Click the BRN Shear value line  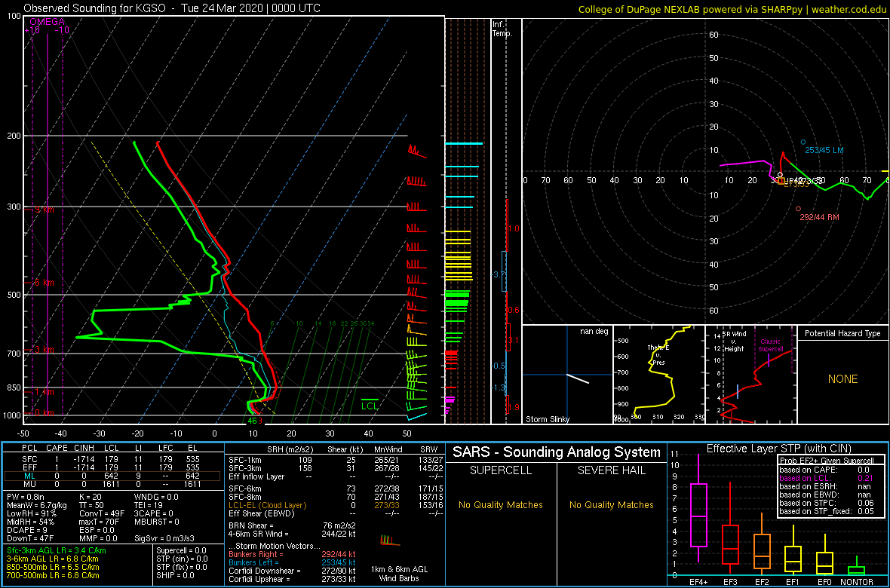293,526
